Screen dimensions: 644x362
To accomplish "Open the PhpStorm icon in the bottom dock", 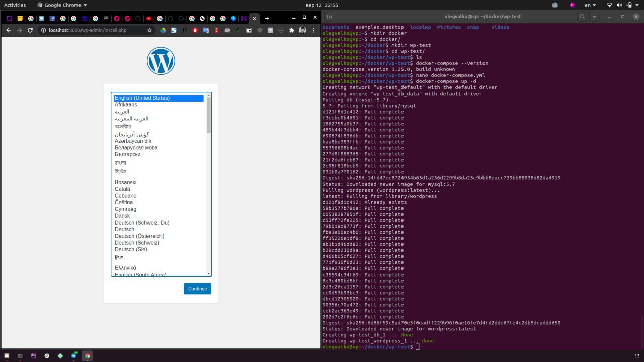I will (34, 356).
